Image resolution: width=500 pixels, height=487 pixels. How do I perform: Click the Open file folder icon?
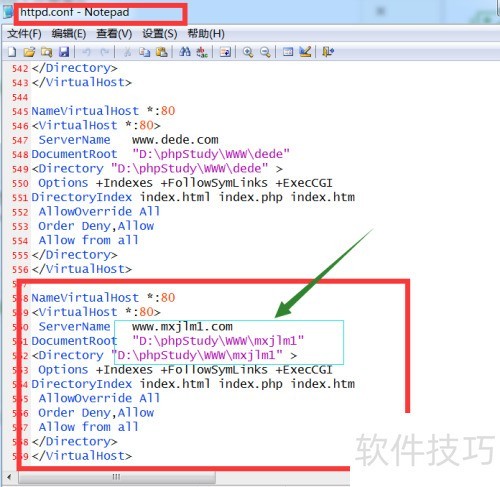29,52
